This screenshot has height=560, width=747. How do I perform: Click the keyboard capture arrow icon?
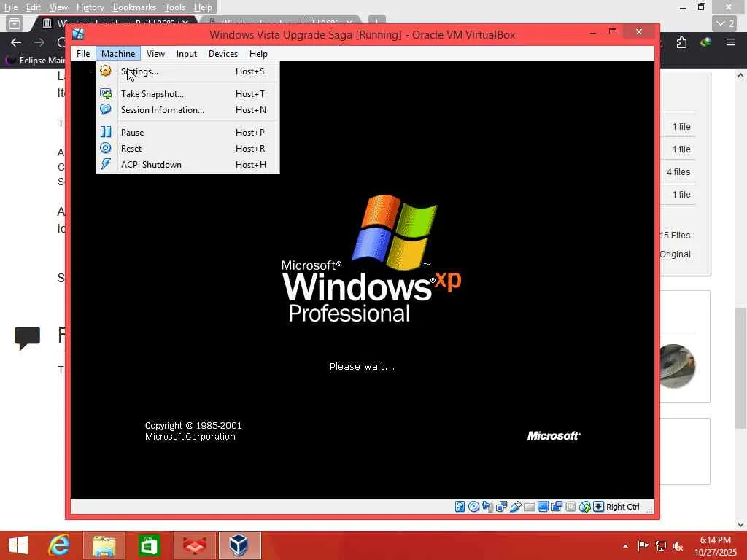[598, 507]
